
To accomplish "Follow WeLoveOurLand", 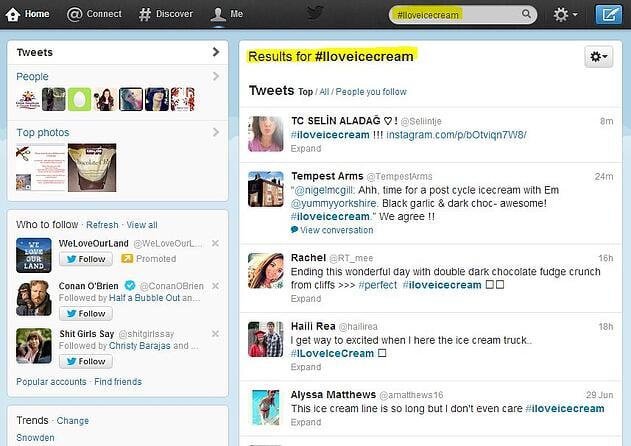I will [x=86, y=259].
